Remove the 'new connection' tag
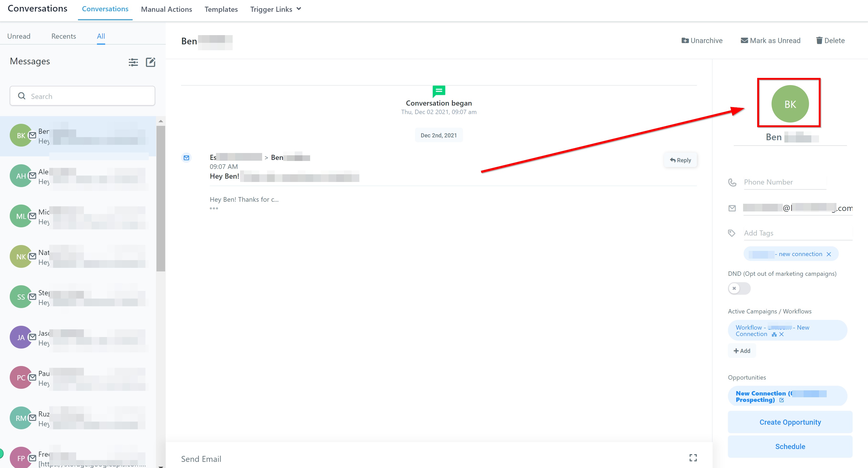 (828, 254)
